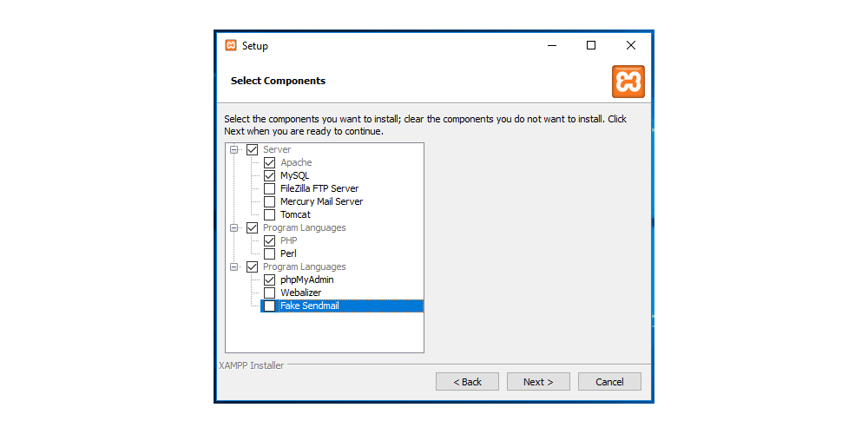Image resolution: width=868 pixels, height=434 pixels.
Task: Select the Mercury Mail Server label
Action: coord(322,201)
